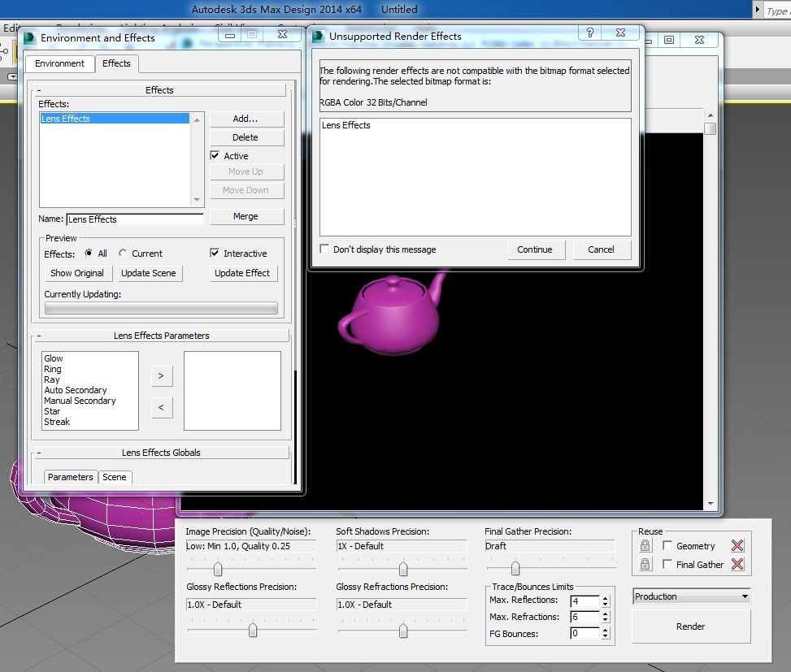Adjust the Image Precision slider handle
The height and width of the screenshot is (672, 791).
point(218,569)
